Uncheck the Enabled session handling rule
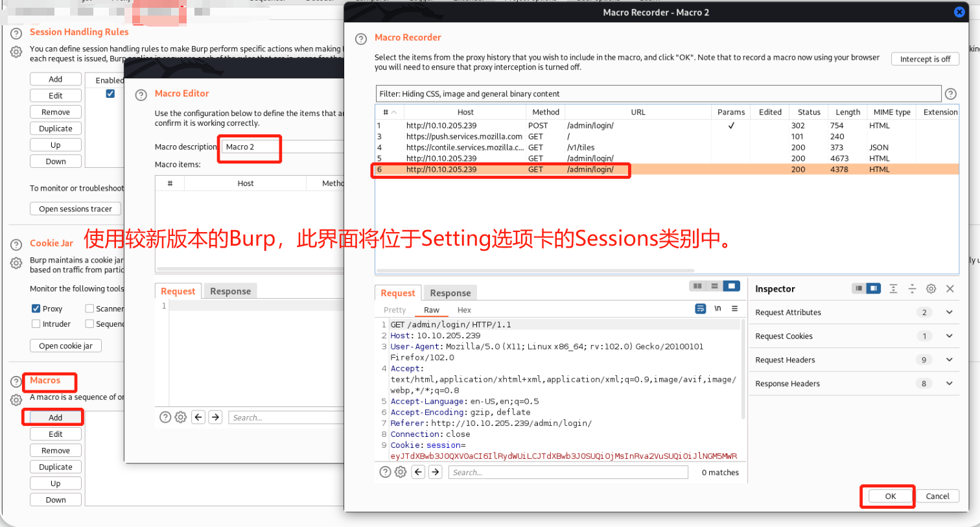Screen dimensions: 980x527 click(110, 94)
